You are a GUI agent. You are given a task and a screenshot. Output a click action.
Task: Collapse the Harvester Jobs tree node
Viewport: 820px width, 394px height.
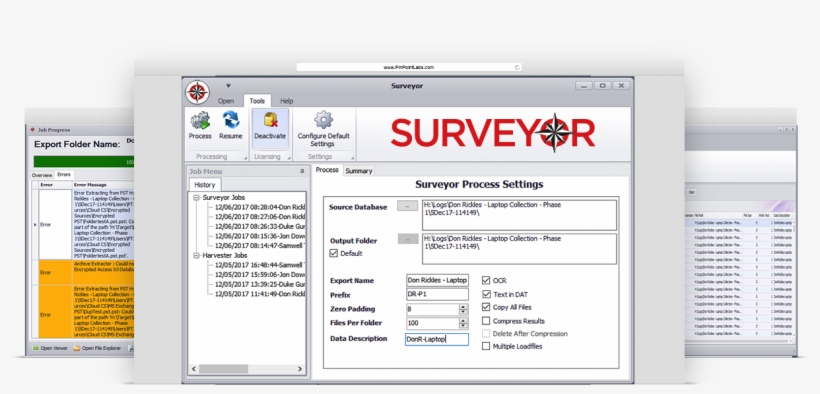[197, 255]
